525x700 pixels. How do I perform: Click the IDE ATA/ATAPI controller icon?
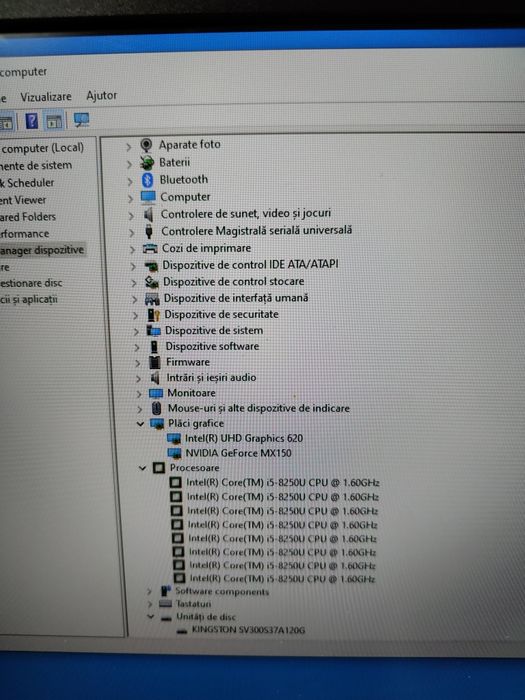pos(151,266)
